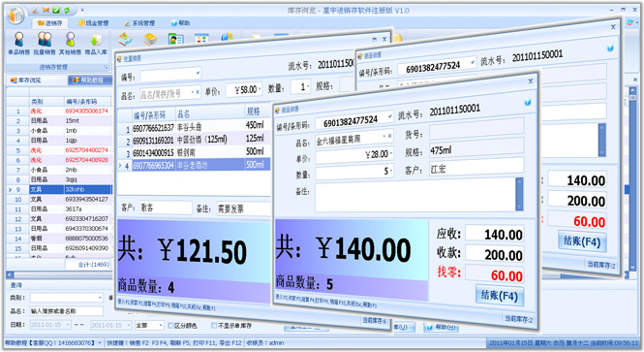Click the green checkmark quick-access icon
This screenshot has width=644, height=352.
[x=56, y=10]
